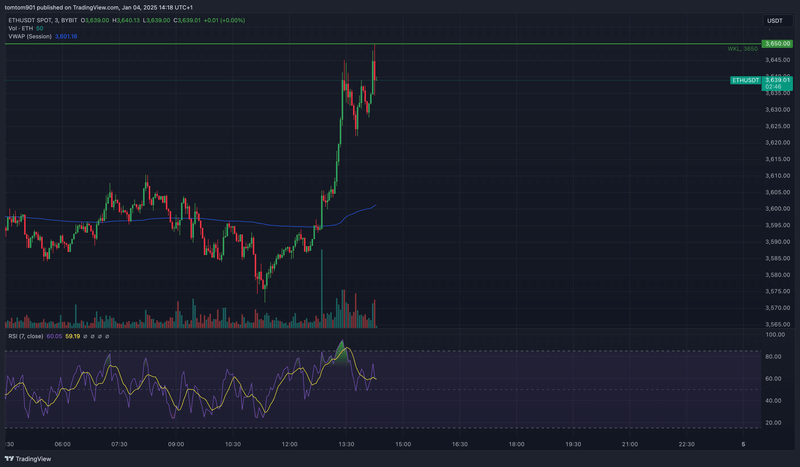Select the ETHUSDT SPOT, 3, BYBIT symbol legend
This screenshot has height=467, width=800.
pyautogui.click(x=43, y=20)
